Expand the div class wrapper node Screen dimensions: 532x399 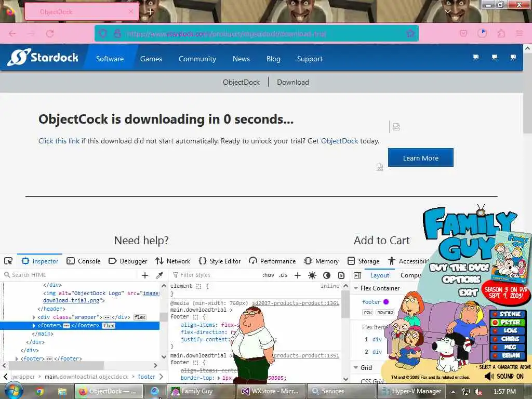(x=34, y=317)
